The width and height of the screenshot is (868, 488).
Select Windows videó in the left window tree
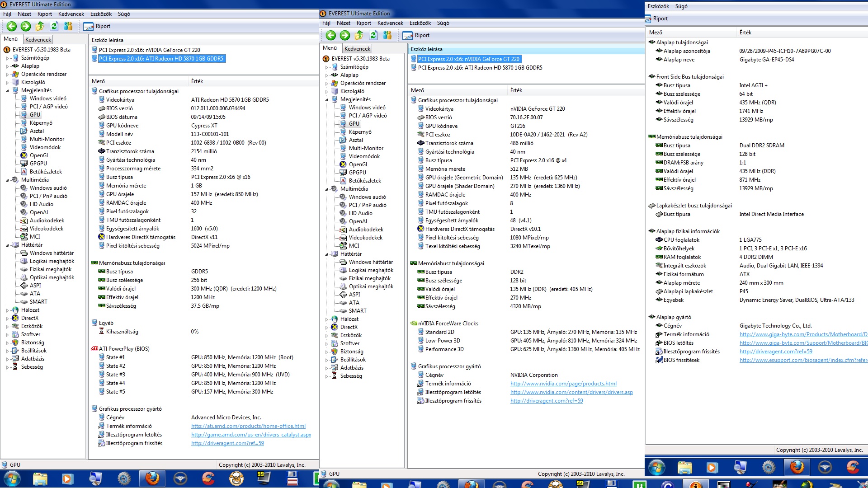48,99
